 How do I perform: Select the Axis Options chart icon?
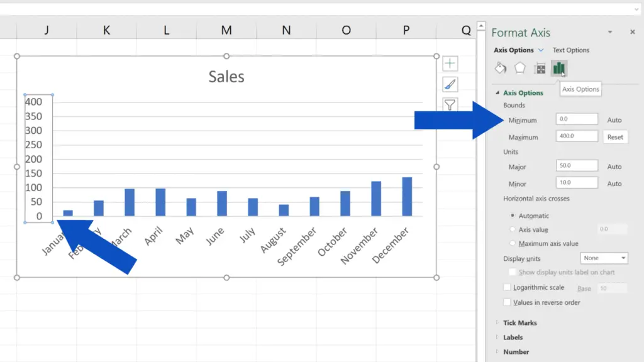(560, 68)
